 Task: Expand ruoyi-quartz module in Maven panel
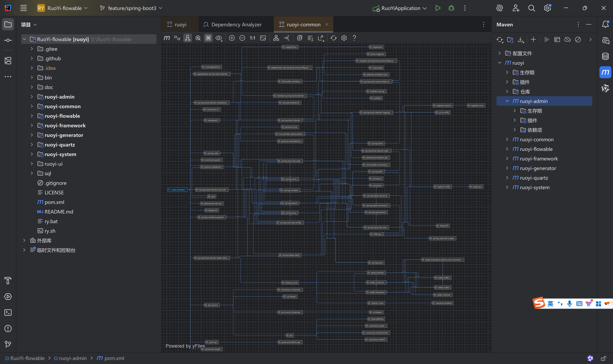click(x=507, y=178)
